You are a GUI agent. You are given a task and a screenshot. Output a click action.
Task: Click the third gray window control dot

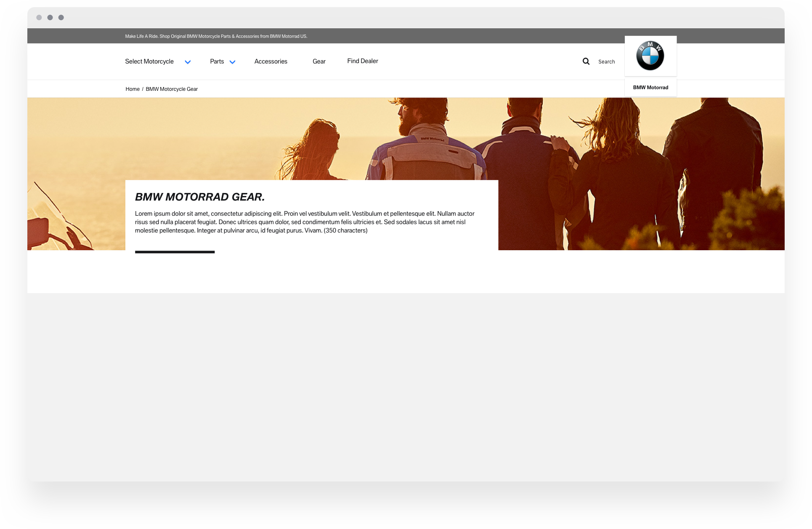pyautogui.click(x=61, y=18)
